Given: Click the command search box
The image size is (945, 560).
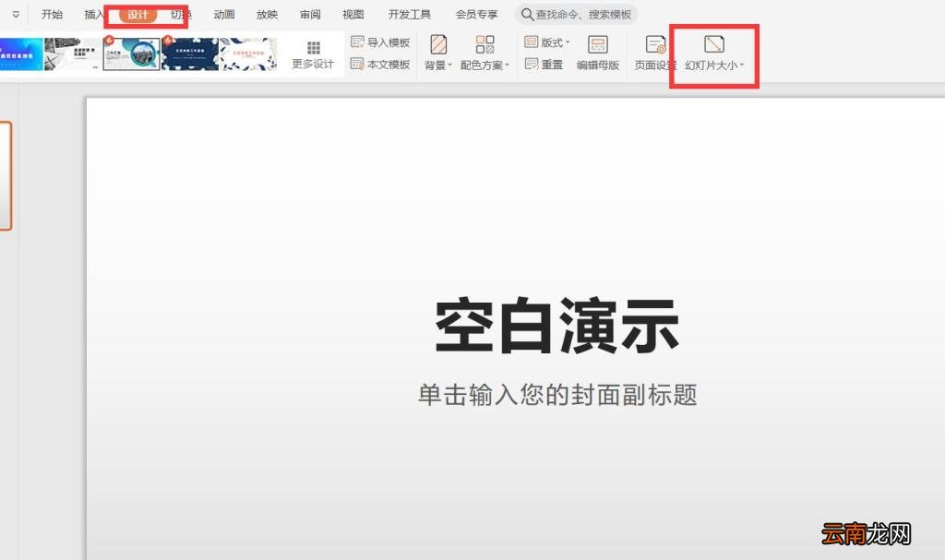Looking at the screenshot, I should [x=576, y=14].
